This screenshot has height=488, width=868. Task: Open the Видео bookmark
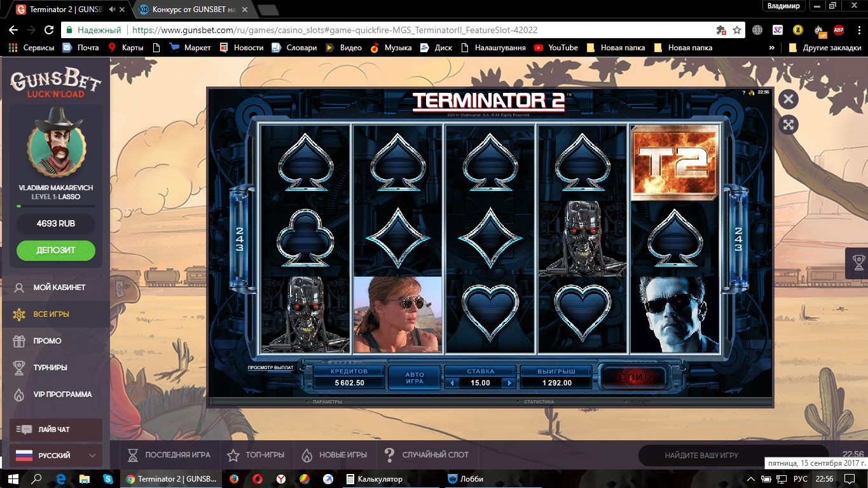pos(343,48)
